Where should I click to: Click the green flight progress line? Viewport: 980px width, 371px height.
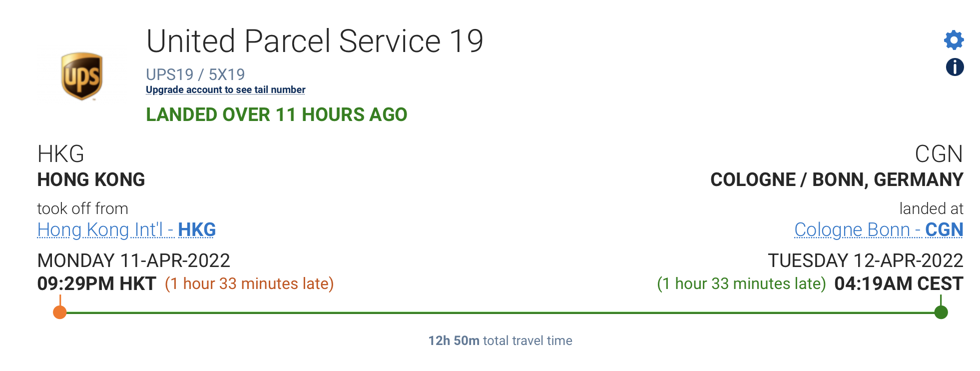click(499, 313)
